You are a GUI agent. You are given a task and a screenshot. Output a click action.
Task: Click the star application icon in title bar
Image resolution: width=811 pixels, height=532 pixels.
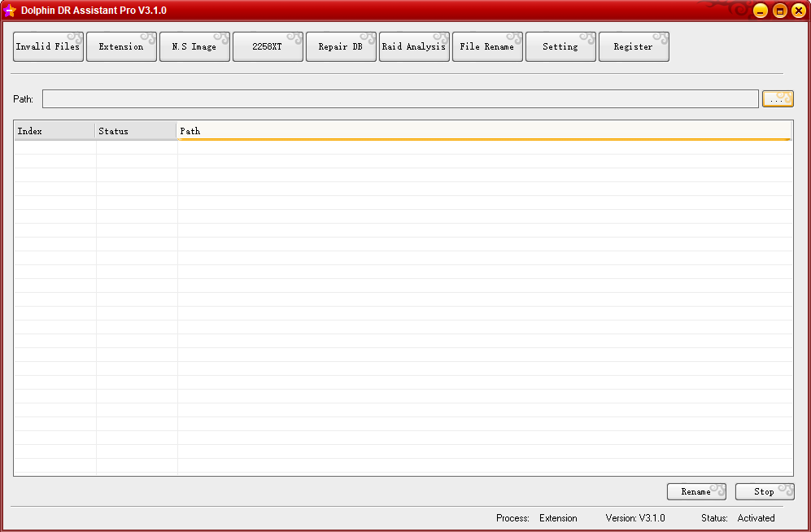pos(10,11)
